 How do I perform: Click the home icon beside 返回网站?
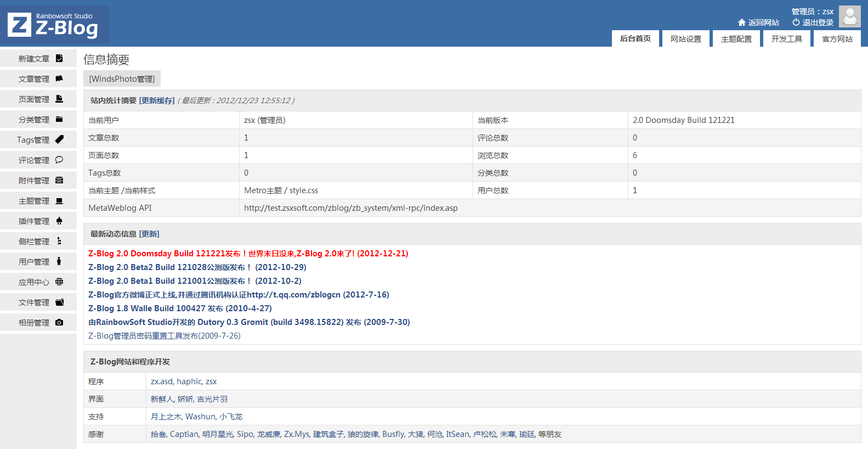tap(742, 23)
